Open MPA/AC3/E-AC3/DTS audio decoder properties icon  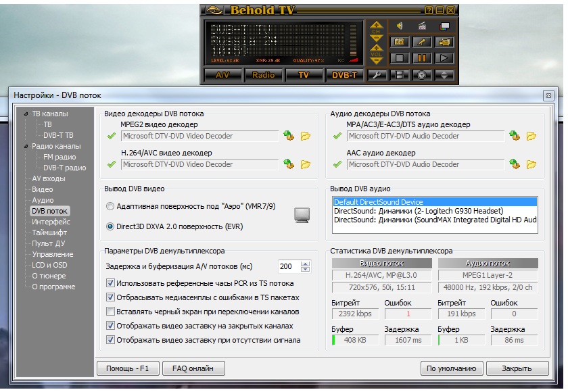coord(515,136)
